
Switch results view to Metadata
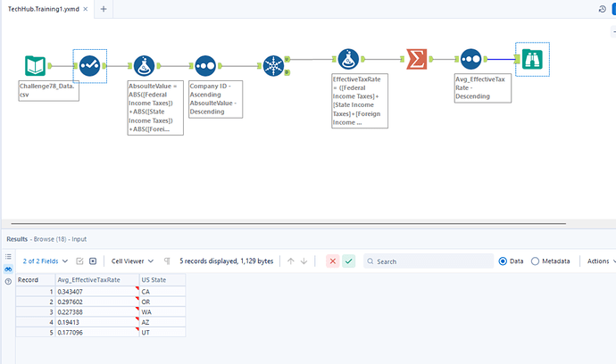click(536, 261)
